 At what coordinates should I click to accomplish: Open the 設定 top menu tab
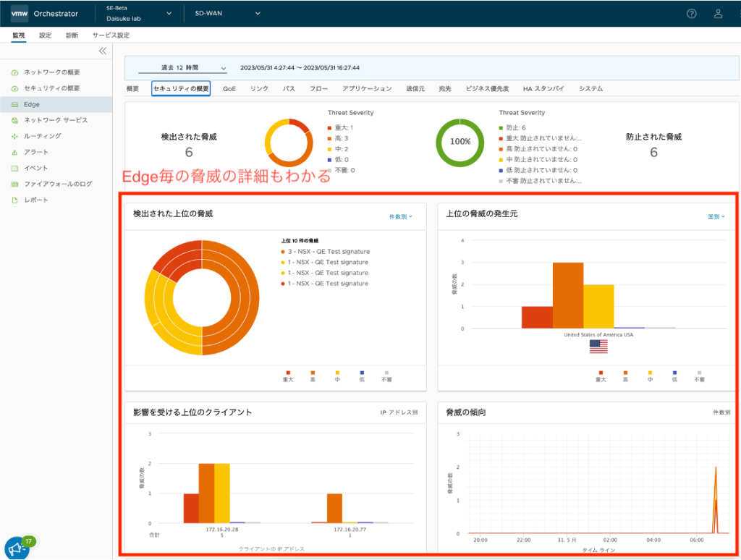pos(46,35)
